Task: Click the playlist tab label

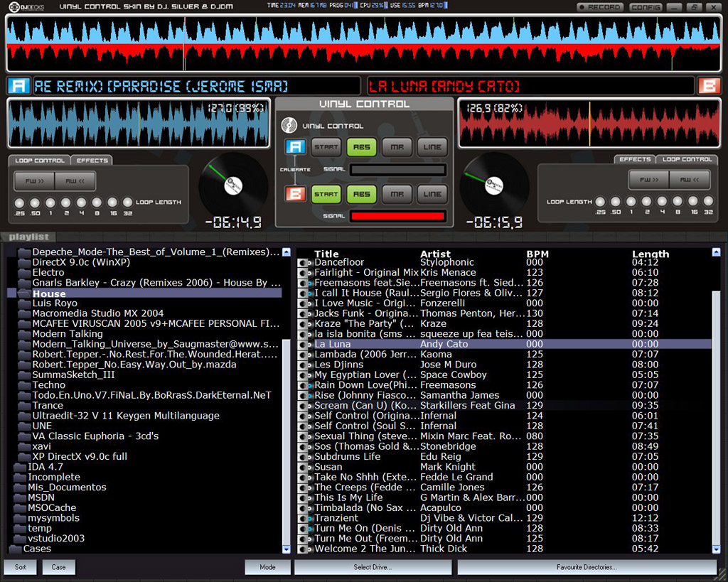Action: coord(28,237)
